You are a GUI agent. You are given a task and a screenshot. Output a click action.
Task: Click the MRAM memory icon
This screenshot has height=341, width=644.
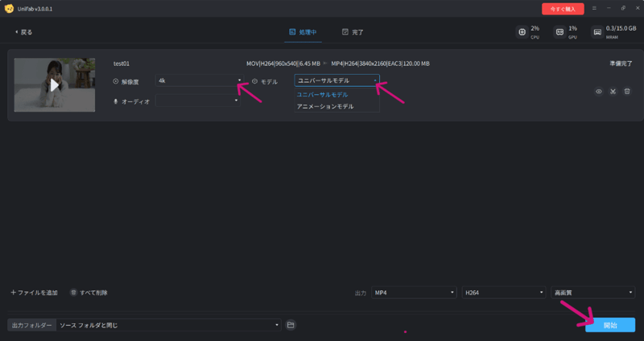(x=597, y=32)
